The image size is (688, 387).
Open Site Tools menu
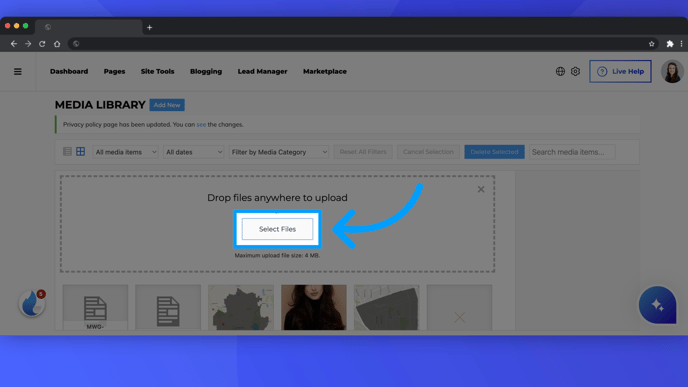click(158, 72)
